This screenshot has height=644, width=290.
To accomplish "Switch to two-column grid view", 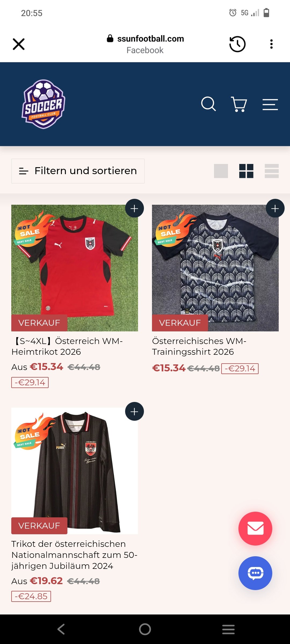I will pos(246,171).
